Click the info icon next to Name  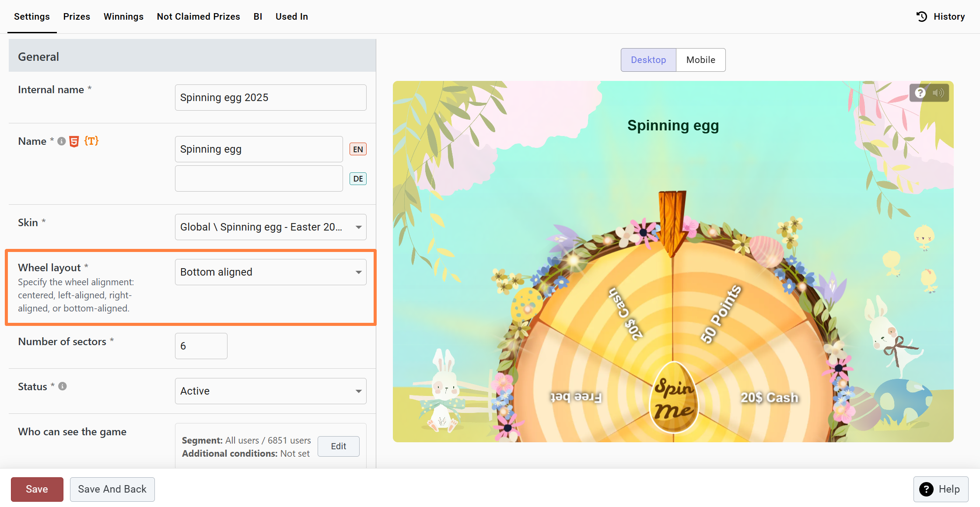coord(62,141)
